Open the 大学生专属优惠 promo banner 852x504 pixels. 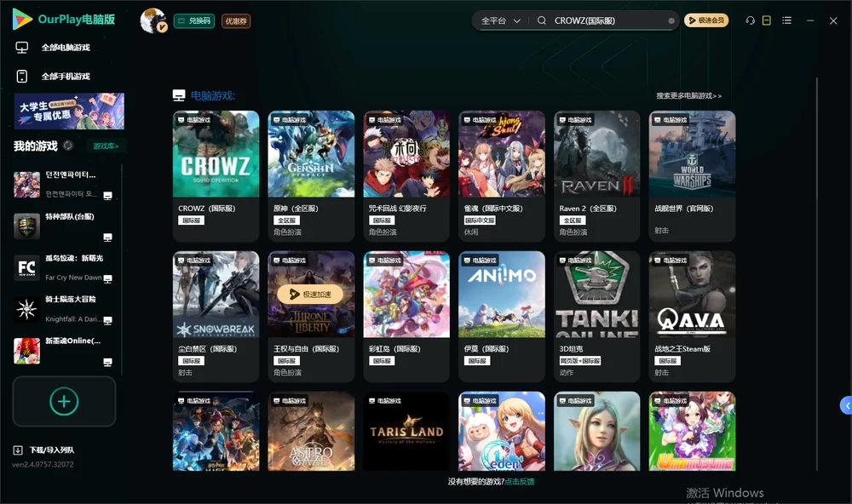tap(69, 111)
